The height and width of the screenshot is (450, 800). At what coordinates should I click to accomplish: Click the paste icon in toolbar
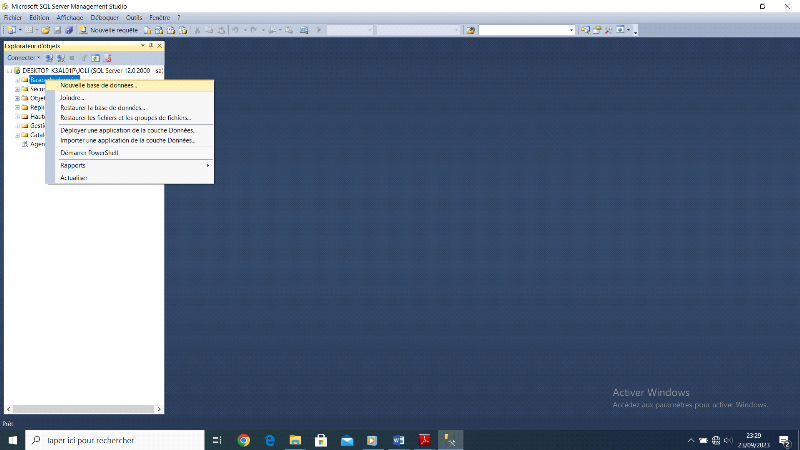(221, 30)
